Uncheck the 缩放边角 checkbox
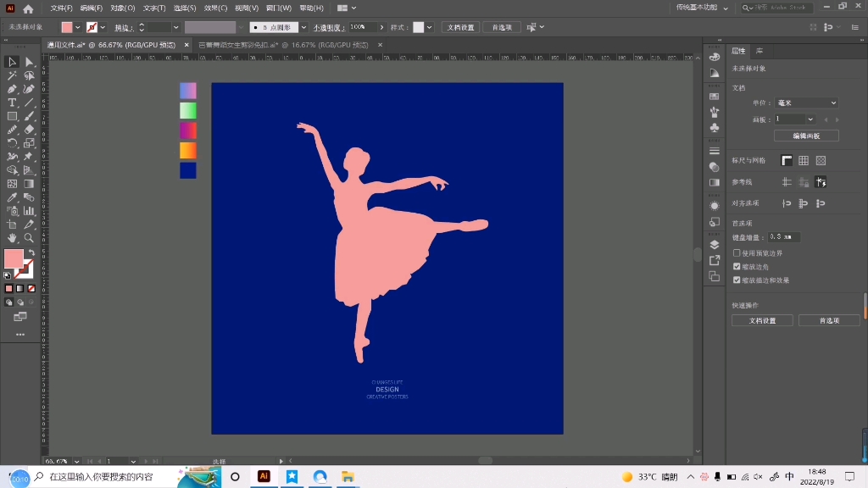 pos(737,266)
